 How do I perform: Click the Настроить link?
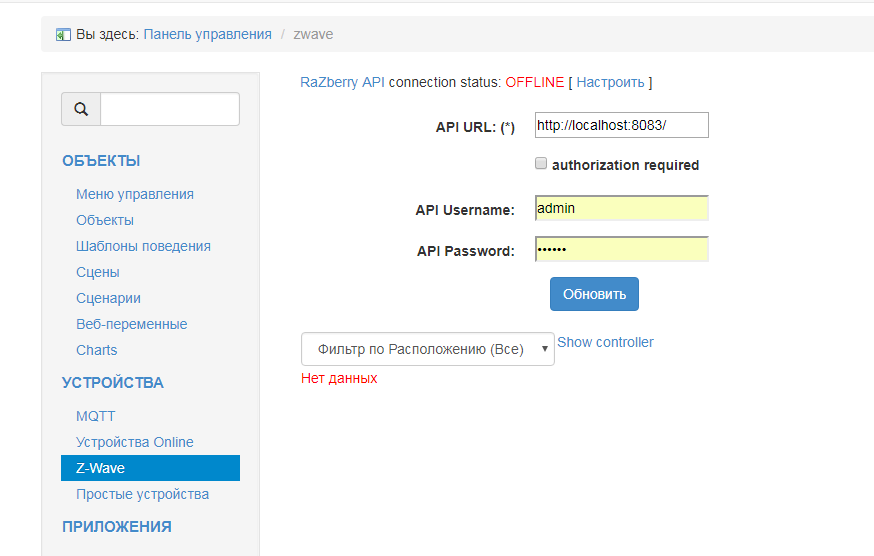[610, 82]
